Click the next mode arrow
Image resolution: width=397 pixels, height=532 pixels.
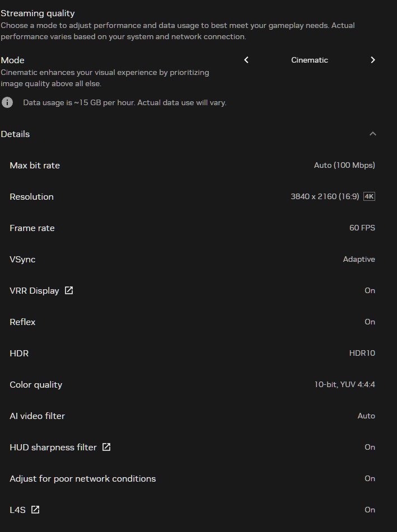pos(373,60)
